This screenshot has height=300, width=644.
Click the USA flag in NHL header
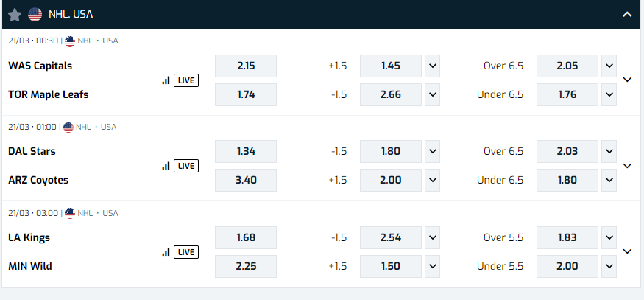pyautogui.click(x=35, y=15)
